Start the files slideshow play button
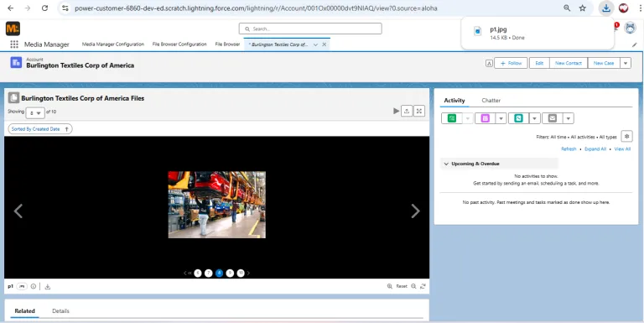 (397, 111)
